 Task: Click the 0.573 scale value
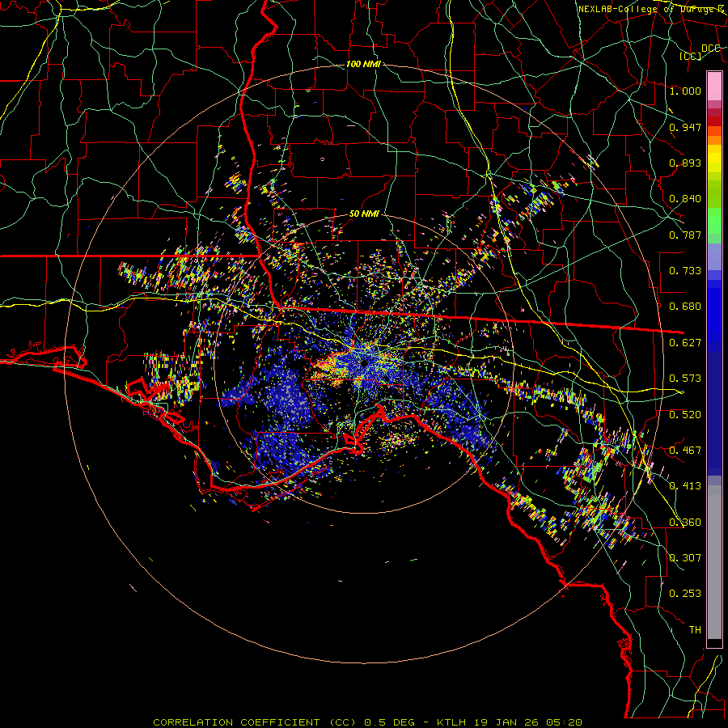coord(685,378)
